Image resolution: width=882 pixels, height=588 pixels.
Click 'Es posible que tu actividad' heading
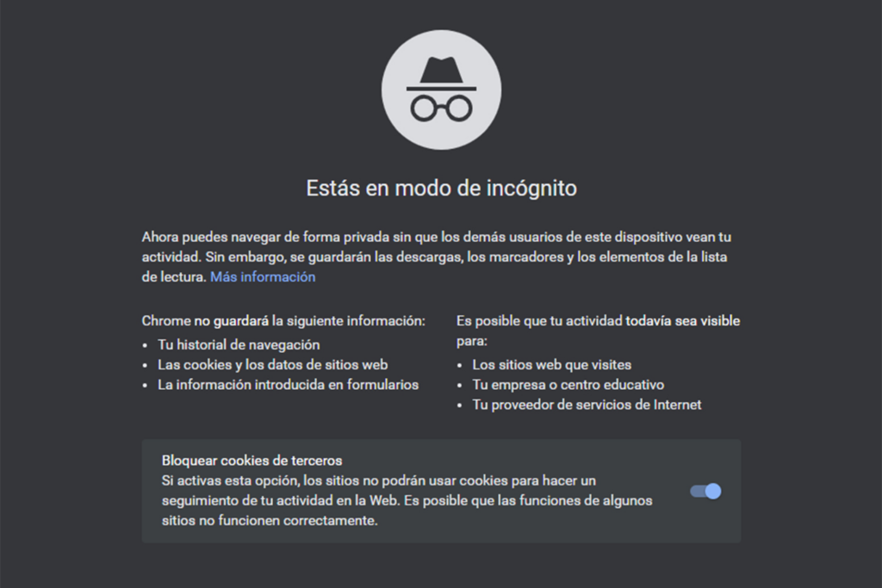point(539,321)
